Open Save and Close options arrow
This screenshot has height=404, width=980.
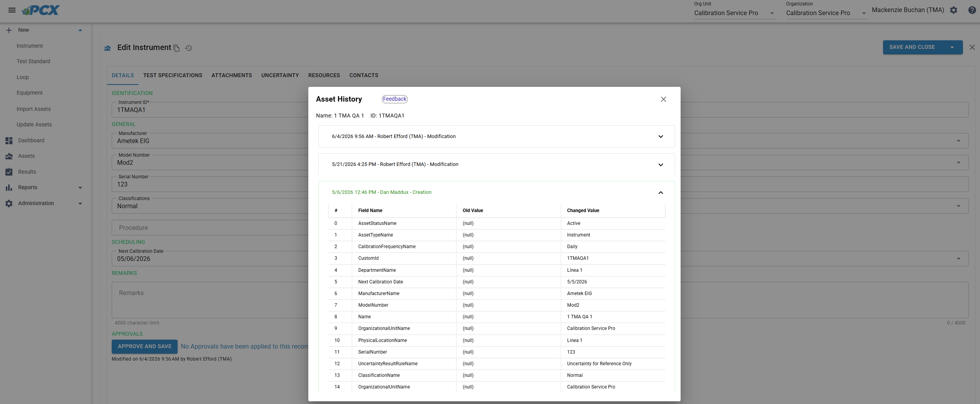952,47
